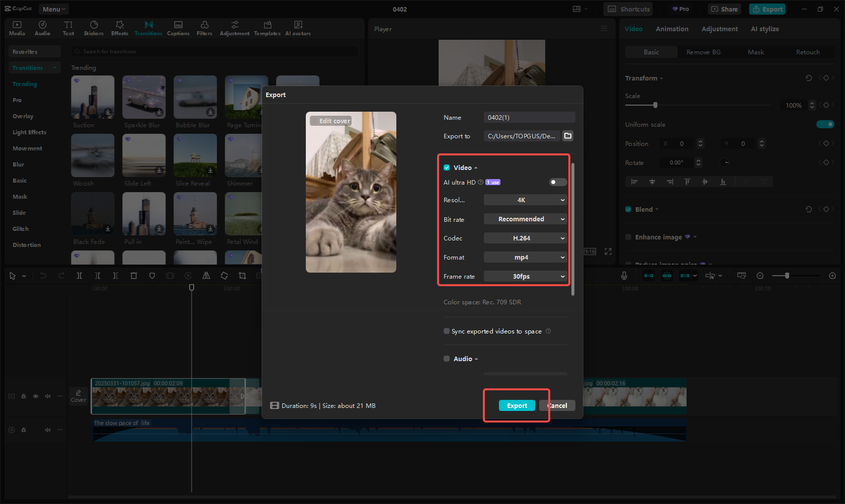This screenshot has width=845, height=504.
Task: Click the export Name input field
Action: pyautogui.click(x=529, y=117)
